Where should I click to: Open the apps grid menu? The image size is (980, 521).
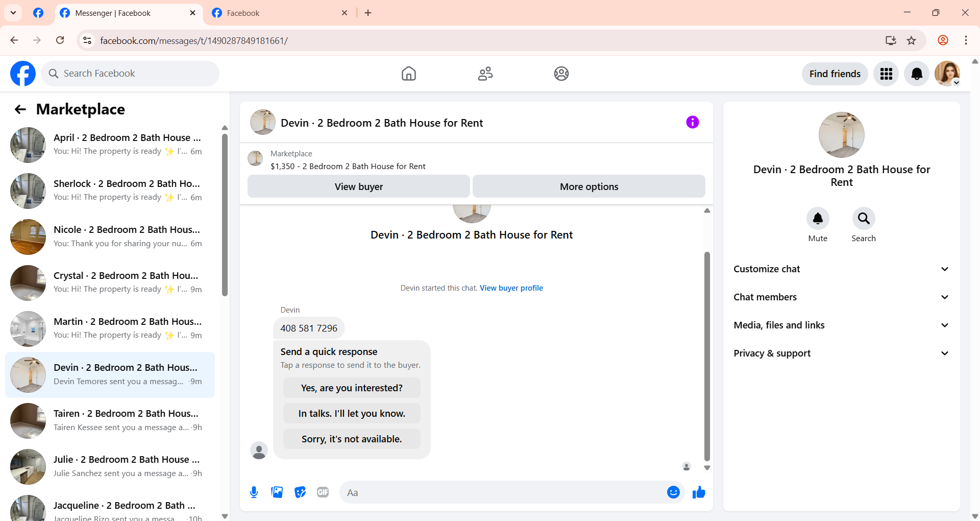(886, 74)
